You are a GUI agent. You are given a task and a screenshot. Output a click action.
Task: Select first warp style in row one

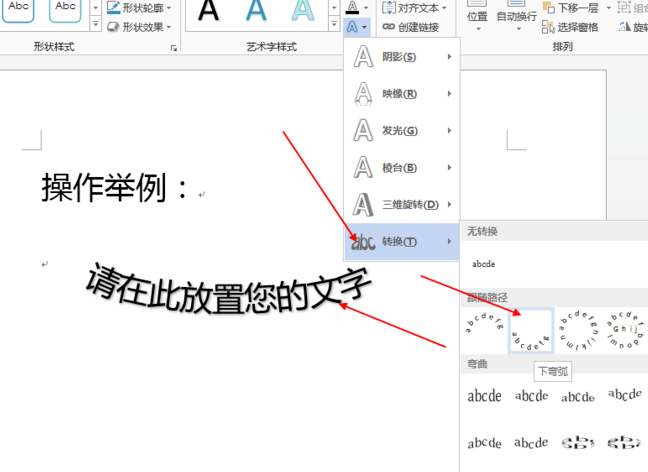(x=484, y=396)
